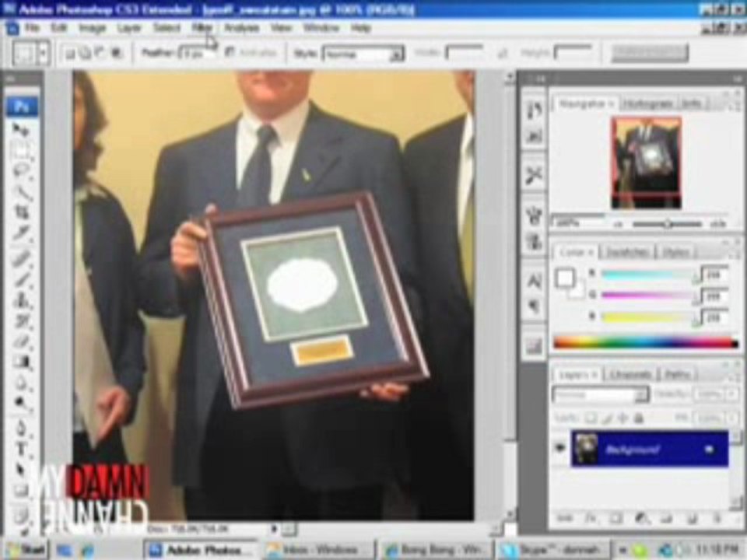Select the Healing Brush tool
Viewport: 747px width, 560px height.
(21, 257)
